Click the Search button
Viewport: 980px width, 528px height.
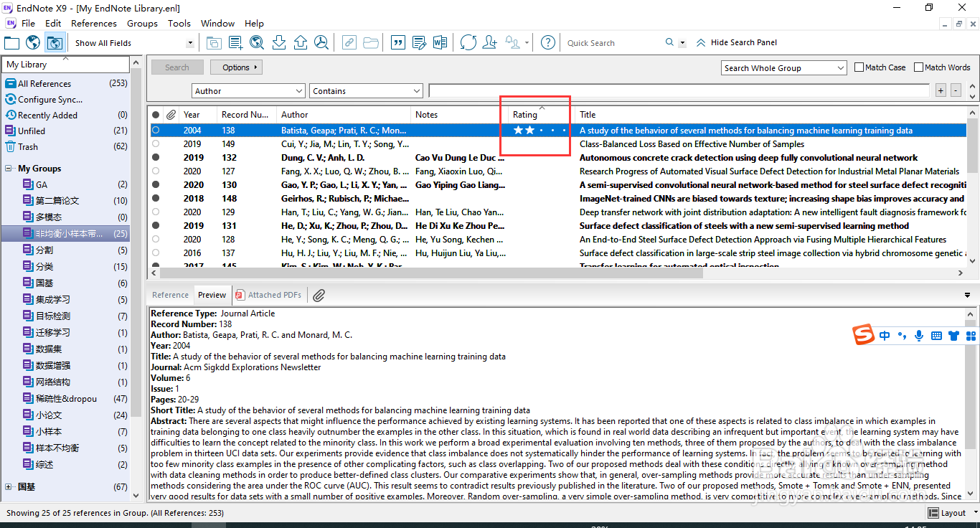[x=177, y=67]
